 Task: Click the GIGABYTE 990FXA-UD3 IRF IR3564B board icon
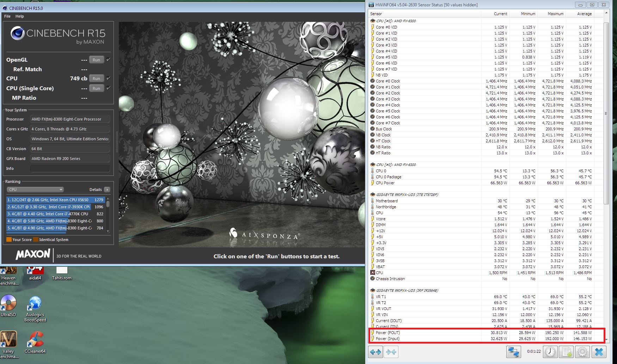[x=372, y=290]
